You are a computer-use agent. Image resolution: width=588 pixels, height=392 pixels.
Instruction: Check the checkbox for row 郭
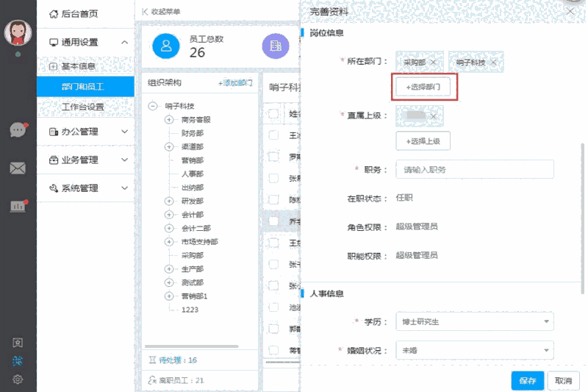click(x=273, y=329)
